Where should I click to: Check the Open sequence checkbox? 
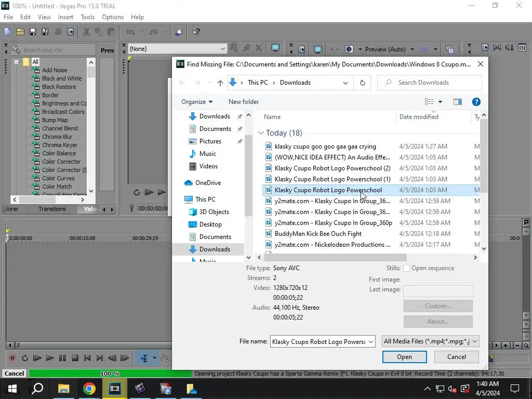[x=406, y=269]
